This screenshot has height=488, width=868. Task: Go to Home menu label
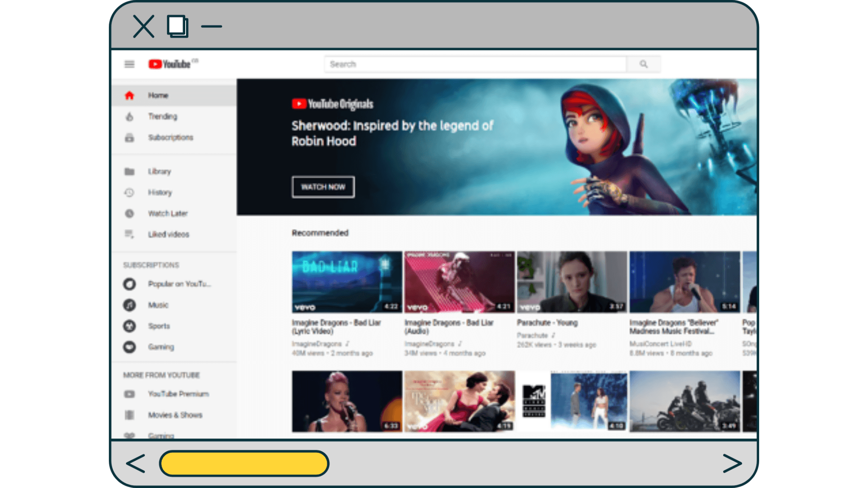[158, 95]
